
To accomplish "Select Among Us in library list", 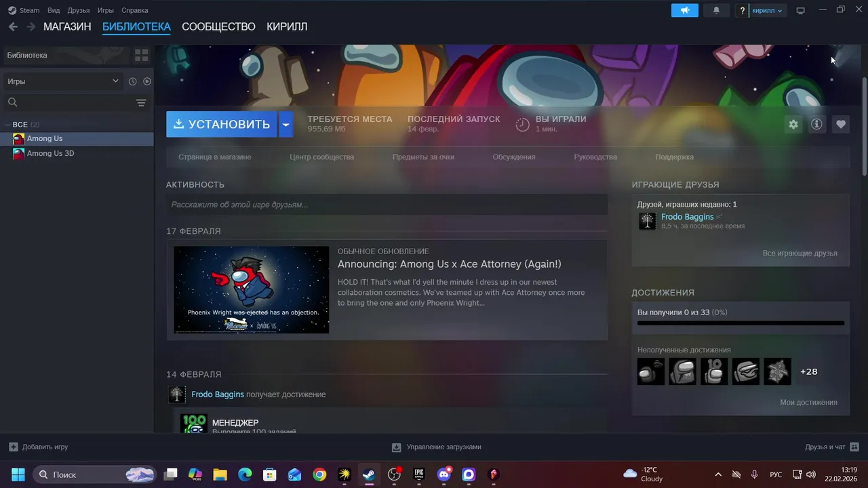I will tap(77, 138).
